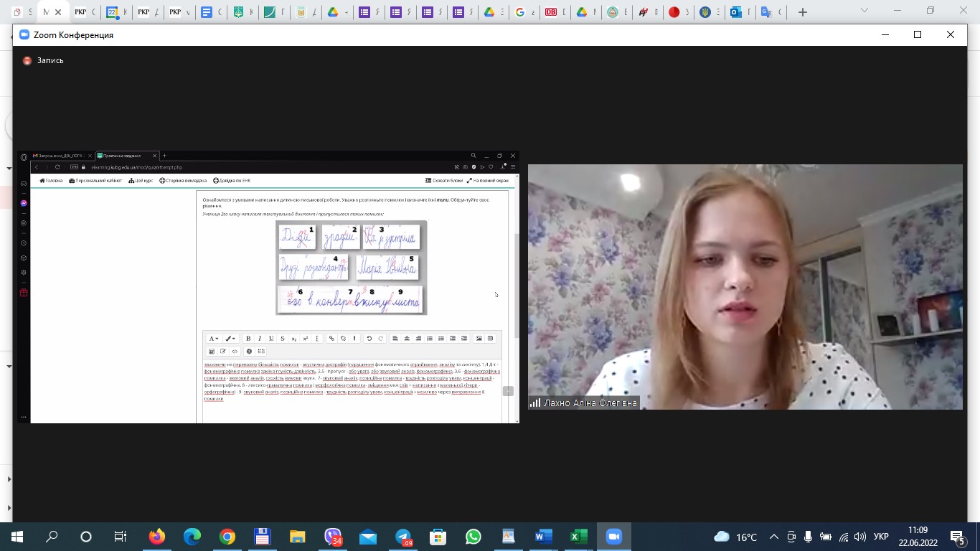Open Firefox from the taskbar
The image size is (980, 551).
point(156,537)
